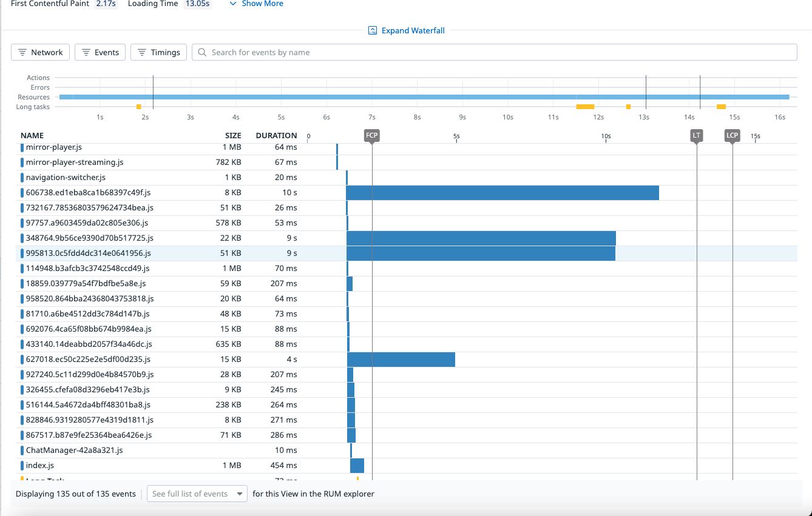812x516 pixels.
Task: Click the 606738.ed1eba8ca1b68397c49f.js 10 s bar
Action: [502, 193]
